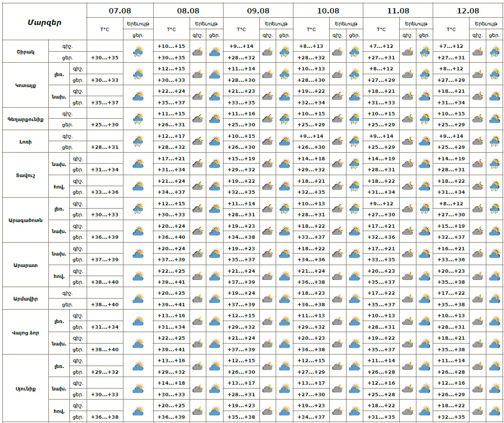Select the 07.08 date column header

coord(120,11)
